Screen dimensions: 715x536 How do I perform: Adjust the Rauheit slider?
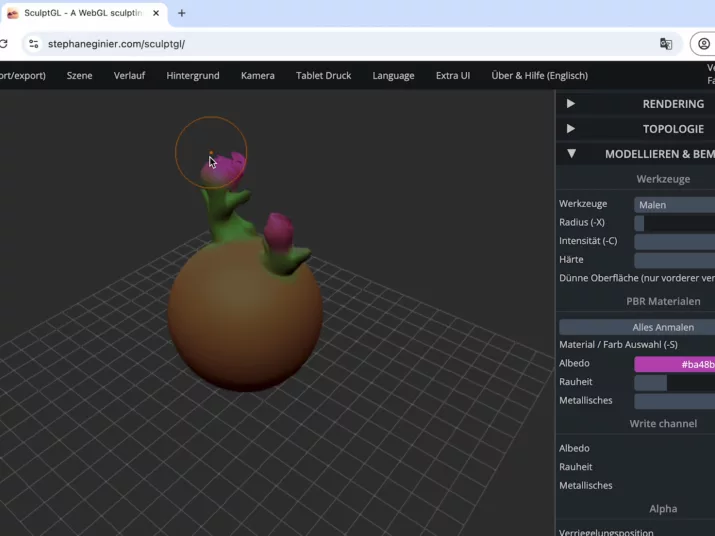[674, 383]
